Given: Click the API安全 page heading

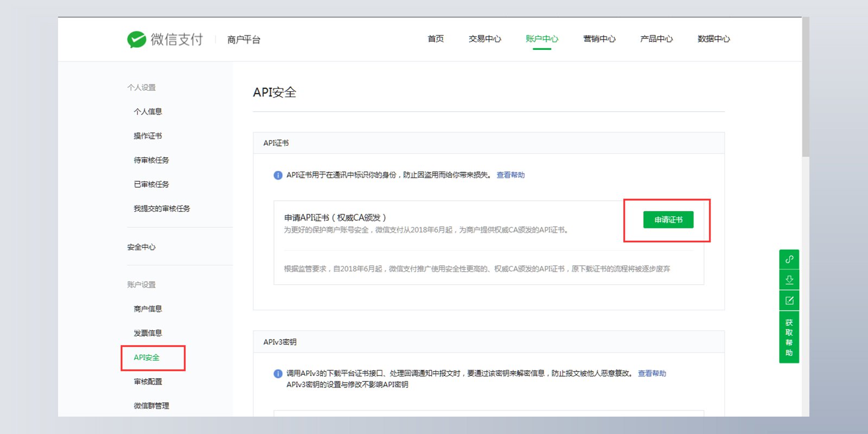Looking at the screenshot, I should point(275,93).
